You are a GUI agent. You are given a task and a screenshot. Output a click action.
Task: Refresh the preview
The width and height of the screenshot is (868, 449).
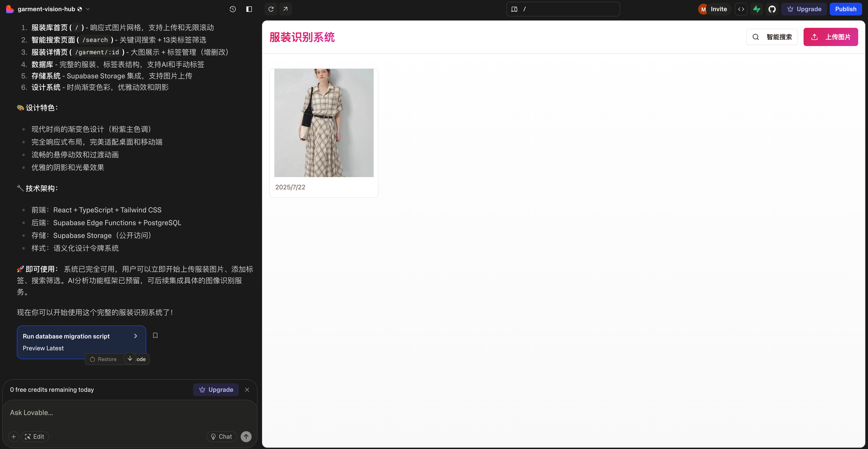point(271,9)
